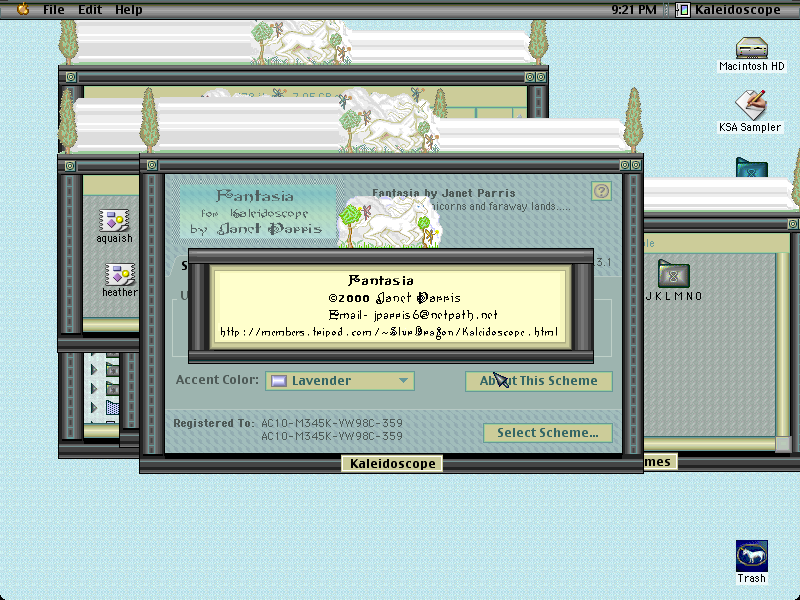The width and height of the screenshot is (800, 600).
Task: Open the Apple menu
Action: coord(22,9)
